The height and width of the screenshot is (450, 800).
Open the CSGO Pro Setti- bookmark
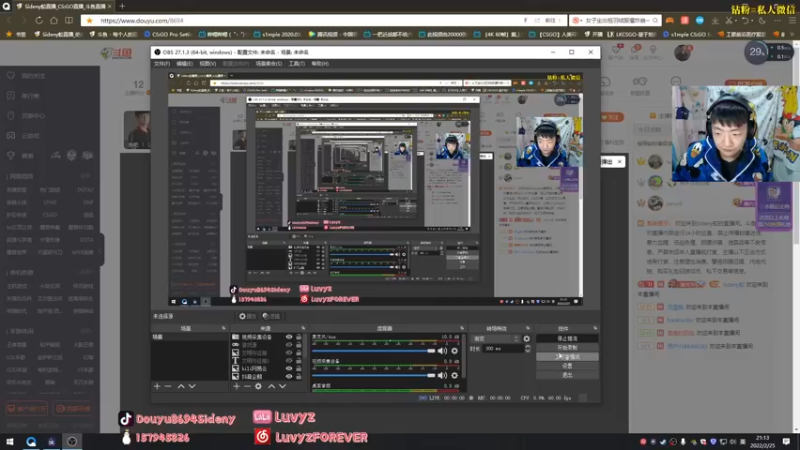point(168,34)
